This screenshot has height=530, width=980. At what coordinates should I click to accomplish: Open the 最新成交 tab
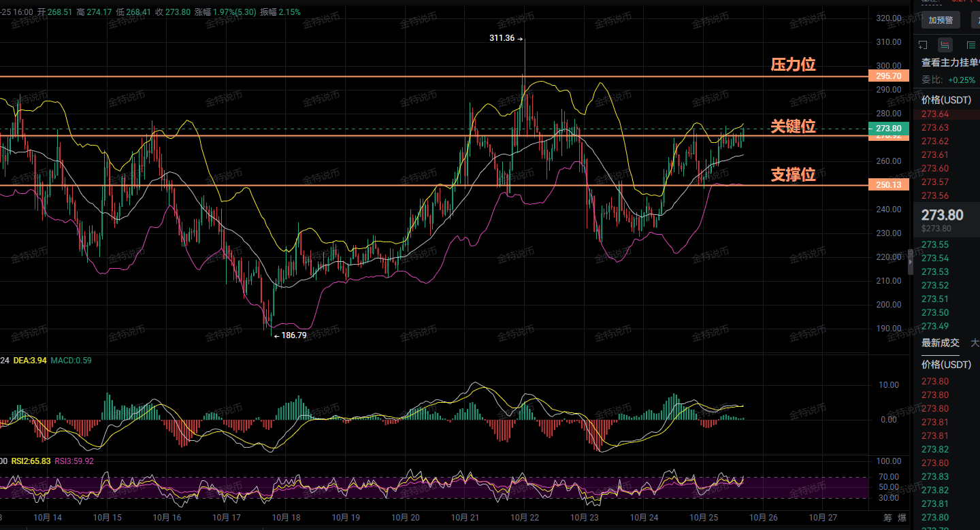click(x=940, y=342)
